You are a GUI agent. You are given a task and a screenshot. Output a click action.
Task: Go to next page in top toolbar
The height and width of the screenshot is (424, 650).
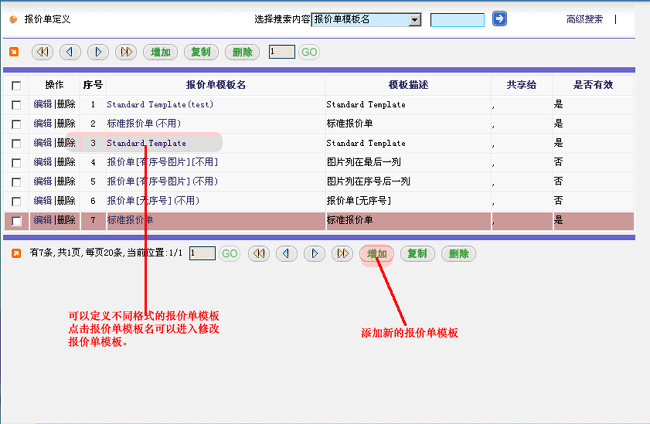(x=98, y=52)
